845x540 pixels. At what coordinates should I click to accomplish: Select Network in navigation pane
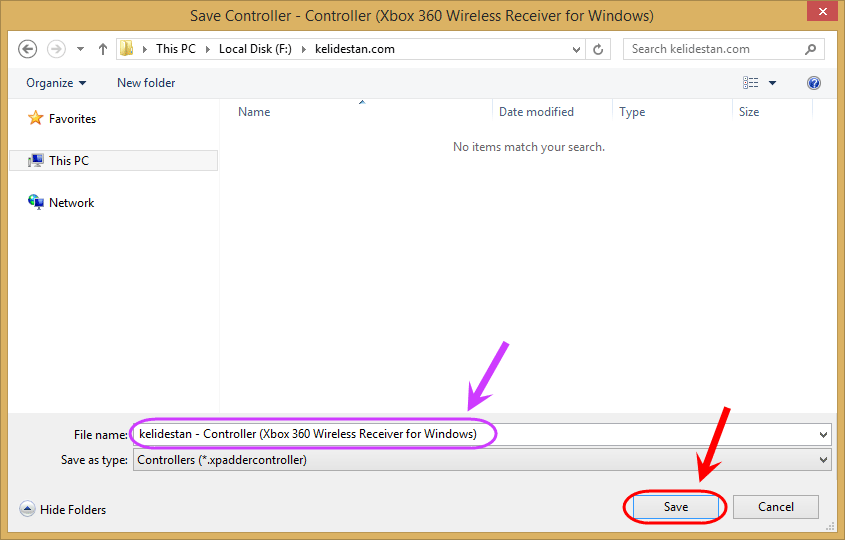click(71, 203)
